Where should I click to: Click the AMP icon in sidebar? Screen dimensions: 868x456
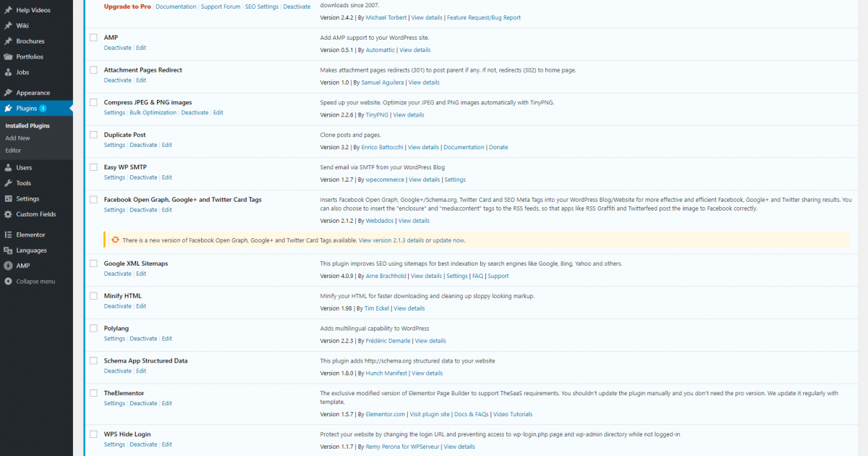click(8, 266)
